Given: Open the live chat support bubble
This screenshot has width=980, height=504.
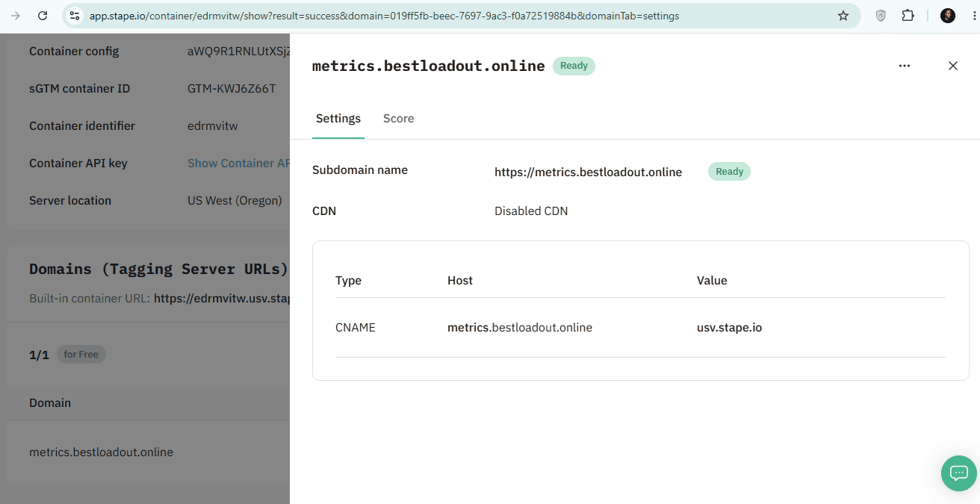Looking at the screenshot, I should click(x=959, y=473).
